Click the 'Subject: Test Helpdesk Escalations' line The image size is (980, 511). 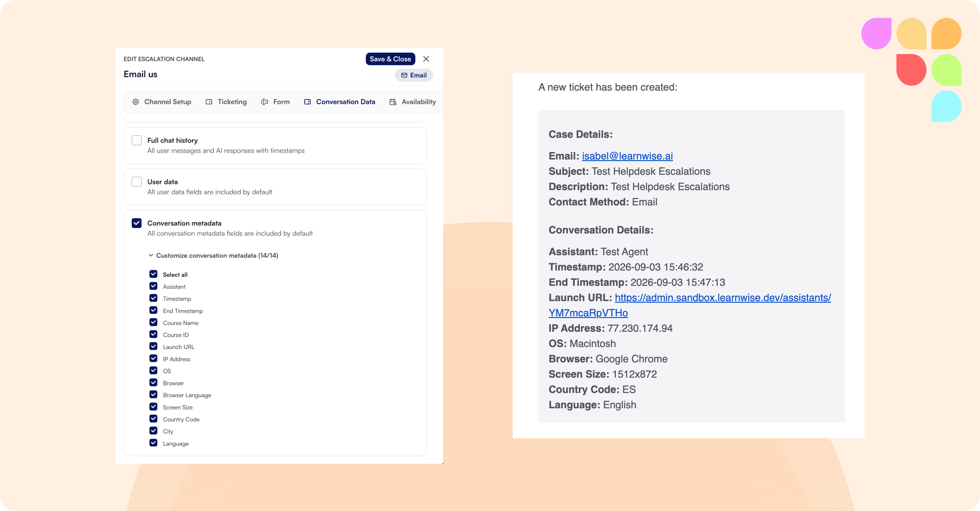629,171
